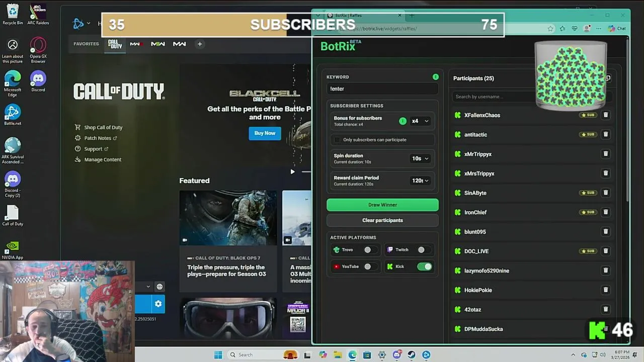The height and width of the screenshot is (362, 644).
Task: Open Shop Call of Duty
Action: [99, 127]
